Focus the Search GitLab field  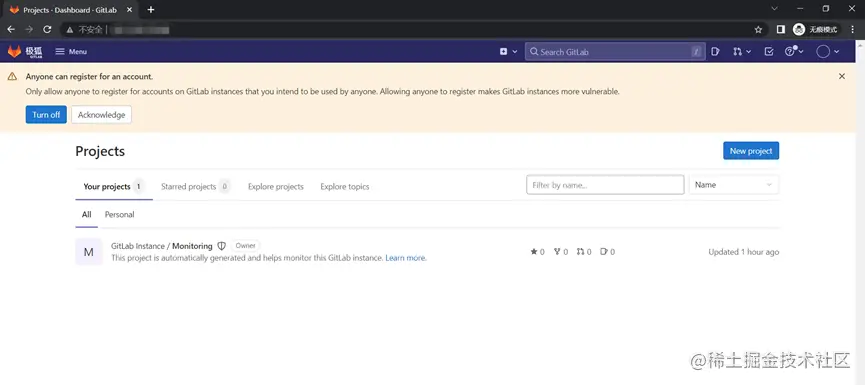[x=615, y=52]
